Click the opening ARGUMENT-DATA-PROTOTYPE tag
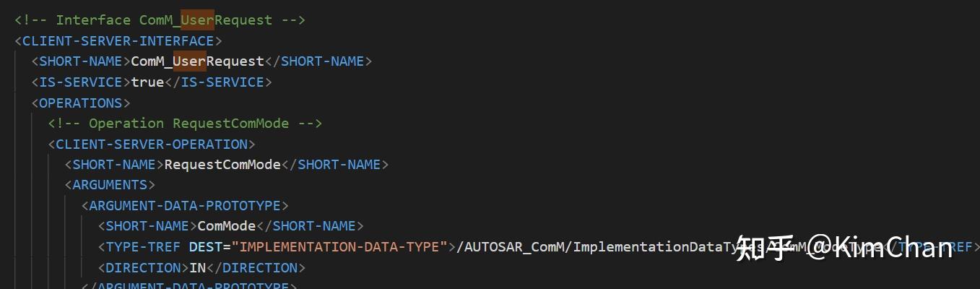Screen dimensions: 980x289 [x=185, y=206]
